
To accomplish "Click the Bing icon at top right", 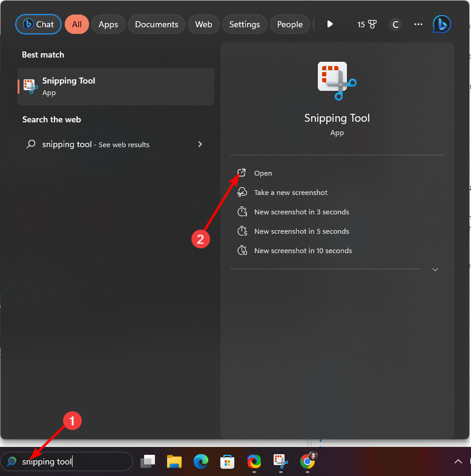I will (x=441, y=24).
